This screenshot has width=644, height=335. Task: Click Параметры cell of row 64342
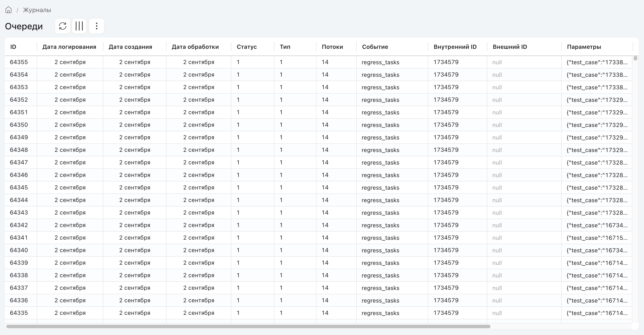pos(597,225)
